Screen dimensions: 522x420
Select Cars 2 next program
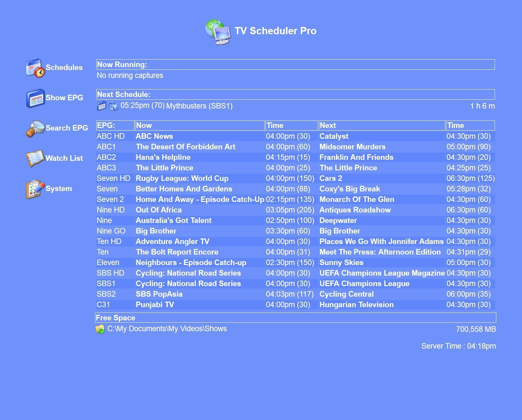click(331, 178)
